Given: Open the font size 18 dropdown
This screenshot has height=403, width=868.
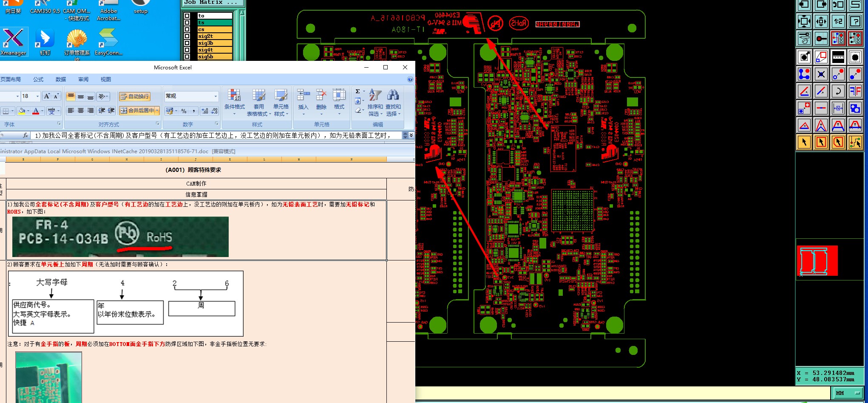Looking at the screenshot, I should (x=37, y=97).
